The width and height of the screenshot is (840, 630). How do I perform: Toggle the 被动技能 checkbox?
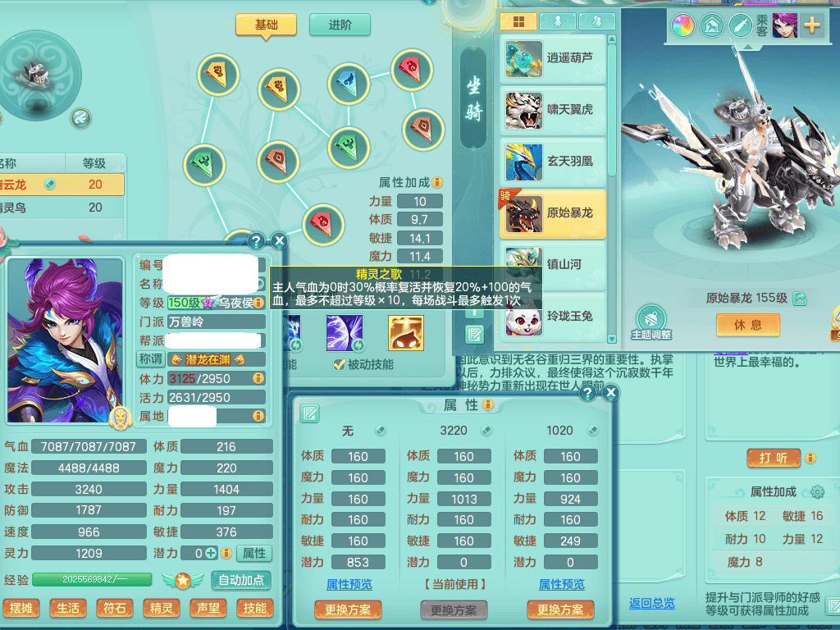click(339, 364)
